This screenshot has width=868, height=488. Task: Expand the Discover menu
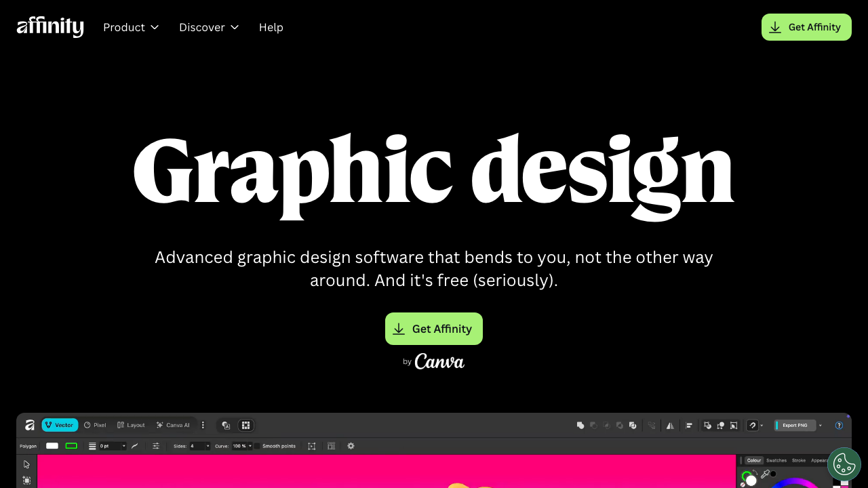(x=209, y=27)
